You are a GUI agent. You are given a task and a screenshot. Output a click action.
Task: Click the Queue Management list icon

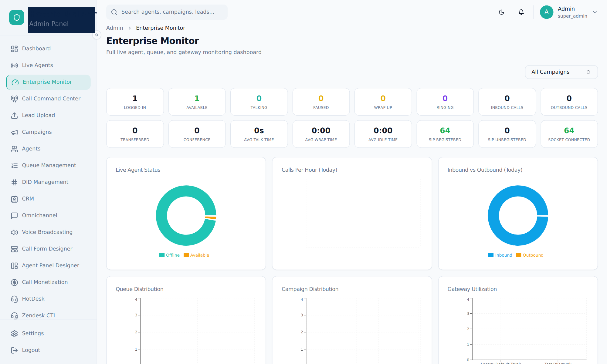tap(14, 166)
